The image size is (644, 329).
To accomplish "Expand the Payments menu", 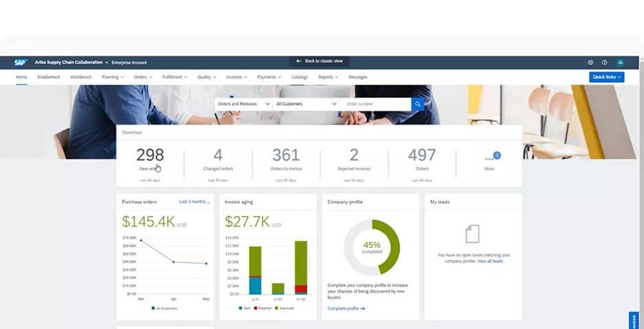I will coord(269,77).
